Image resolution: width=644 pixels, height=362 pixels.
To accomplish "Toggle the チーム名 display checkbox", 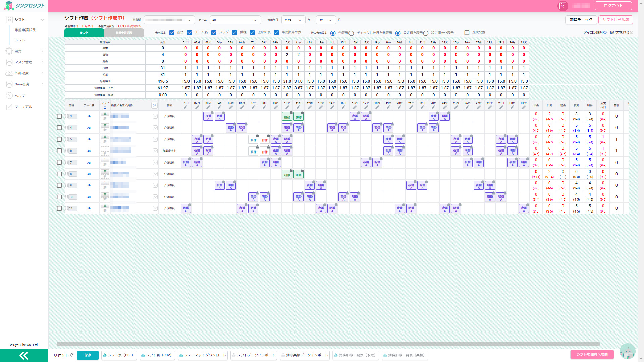I will click(x=190, y=33).
